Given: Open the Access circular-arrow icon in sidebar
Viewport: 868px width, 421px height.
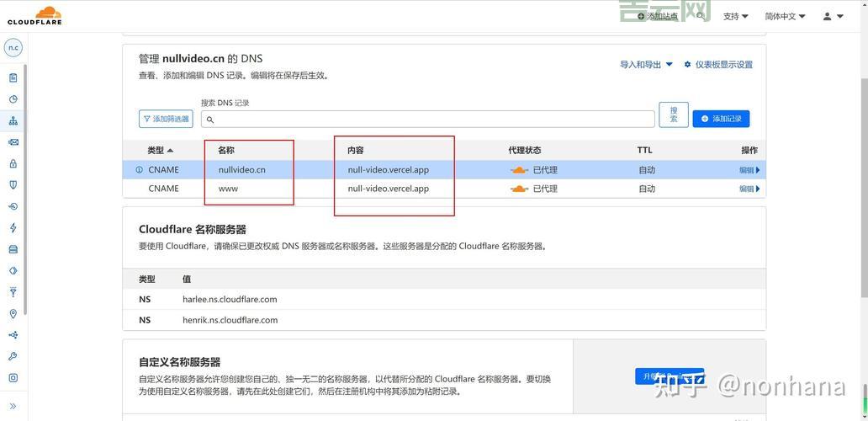Looking at the screenshot, I should [13, 206].
